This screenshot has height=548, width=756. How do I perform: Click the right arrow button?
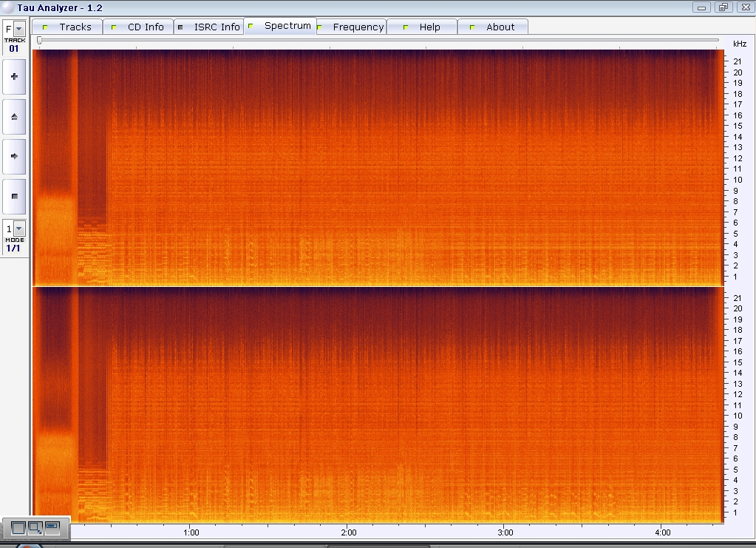[14, 157]
